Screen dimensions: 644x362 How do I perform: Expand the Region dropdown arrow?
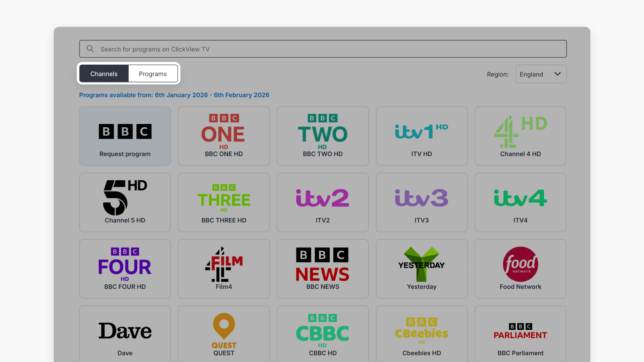pyautogui.click(x=557, y=74)
